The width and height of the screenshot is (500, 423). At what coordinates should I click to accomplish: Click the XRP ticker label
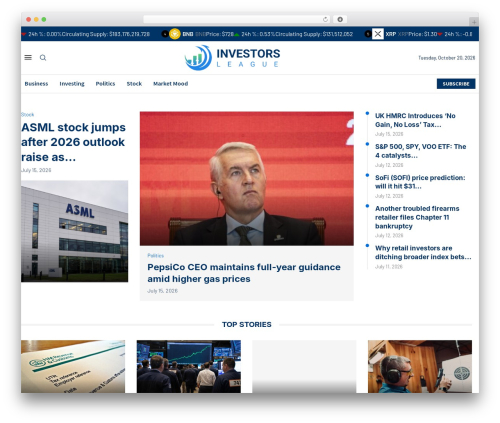pos(391,34)
